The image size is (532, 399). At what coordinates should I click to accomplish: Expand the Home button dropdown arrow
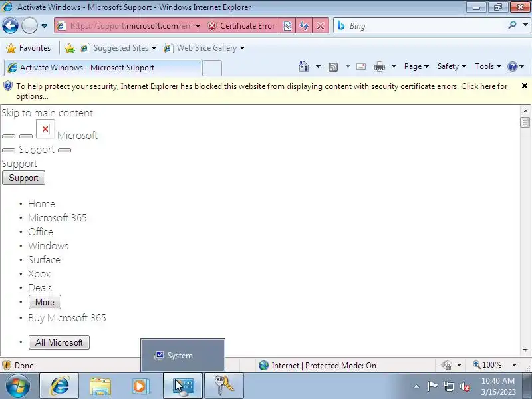point(318,66)
